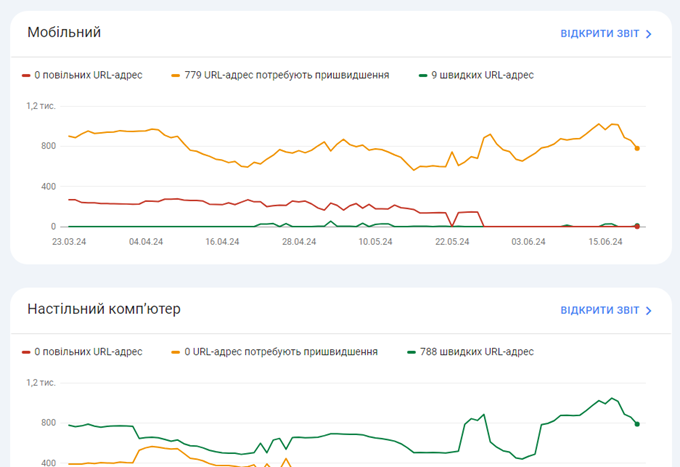Click green legend marker for 788 fast URLs
Screen dimensions: 680x467
[412, 352]
